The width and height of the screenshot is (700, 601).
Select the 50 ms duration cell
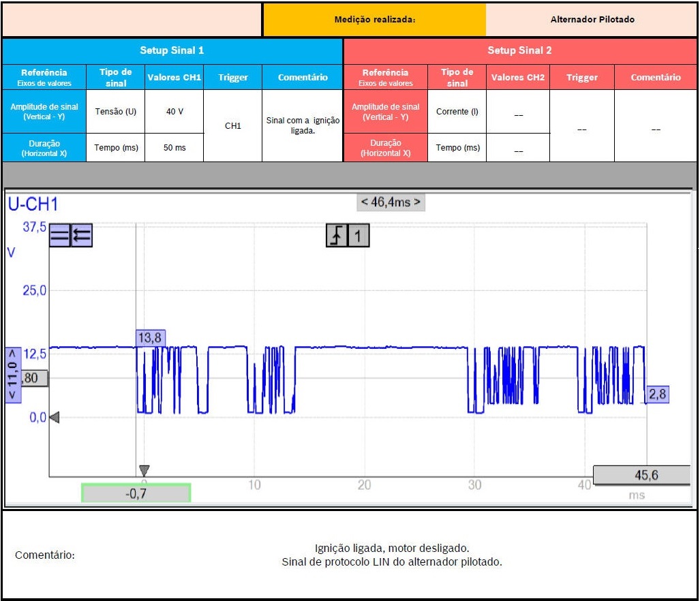[174, 148]
